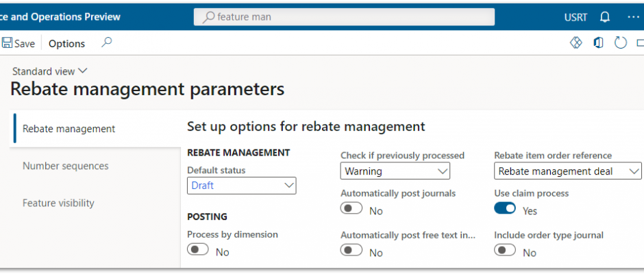Click the magnifier in the search box

209,17
